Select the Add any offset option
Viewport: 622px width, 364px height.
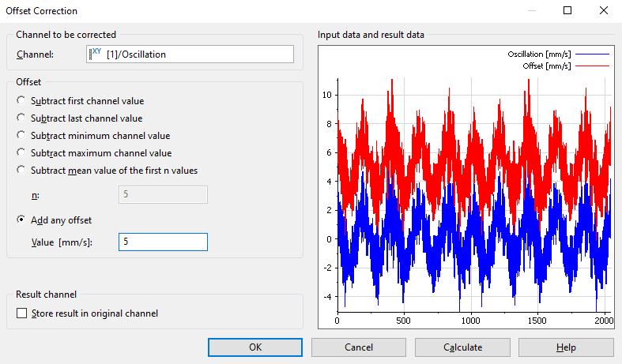point(21,220)
